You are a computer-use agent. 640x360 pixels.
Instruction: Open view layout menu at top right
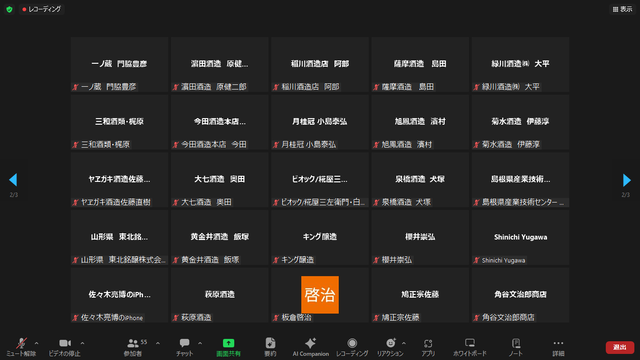pos(622,9)
